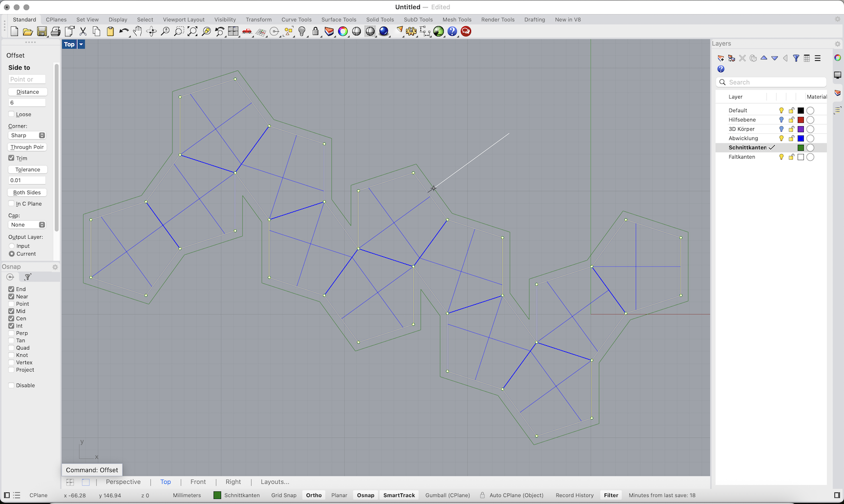This screenshot has height=504, width=844.
Task: Toggle the In C Plane checkbox
Action: pyautogui.click(x=12, y=203)
